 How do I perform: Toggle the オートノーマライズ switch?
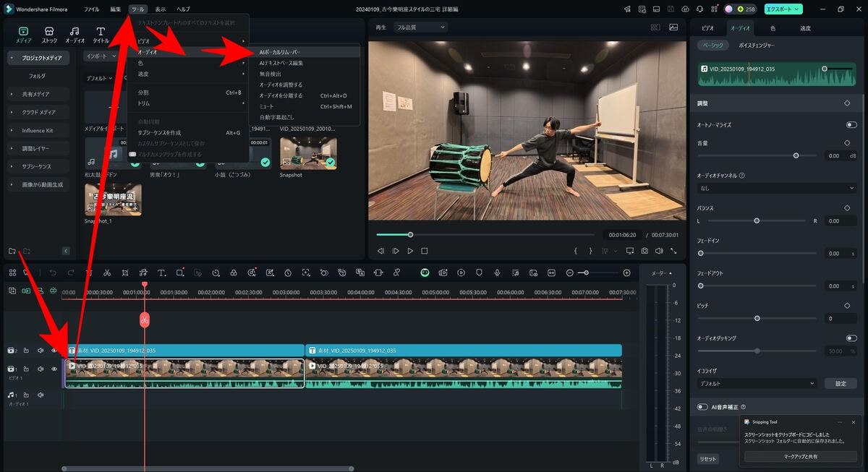(851, 125)
